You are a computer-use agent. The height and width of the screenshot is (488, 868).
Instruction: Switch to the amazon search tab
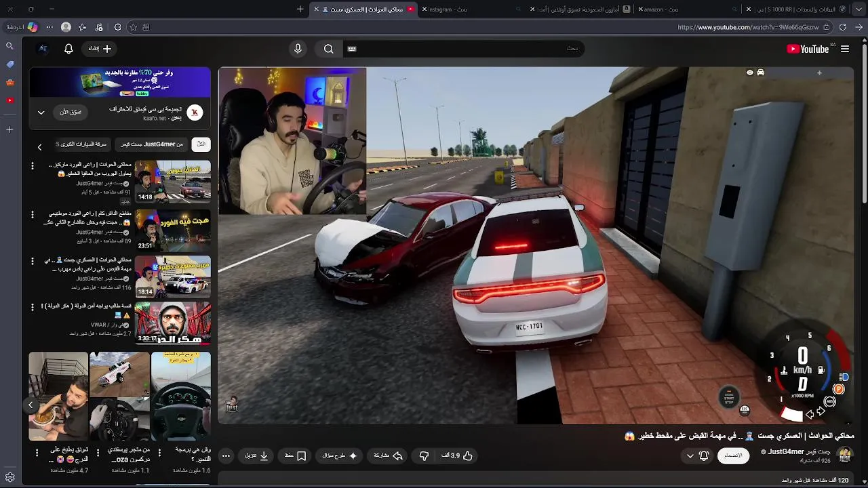[x=688, y=9]
